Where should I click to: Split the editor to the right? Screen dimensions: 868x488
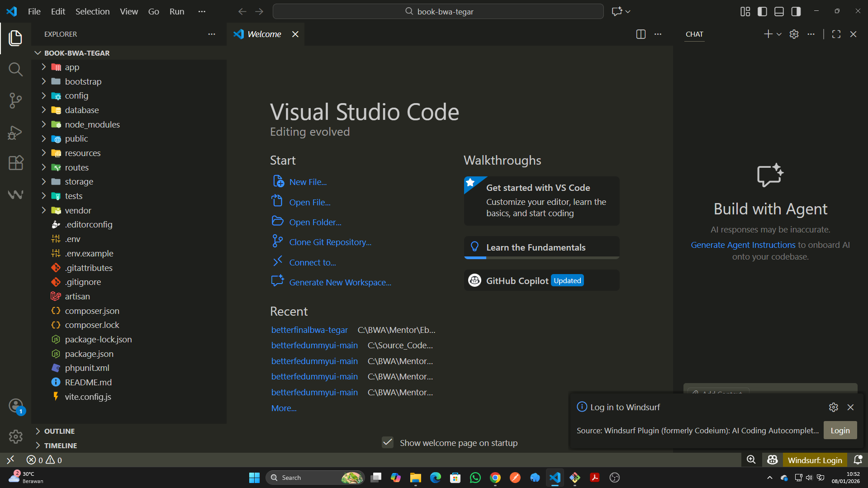click(x=640, y=34)
